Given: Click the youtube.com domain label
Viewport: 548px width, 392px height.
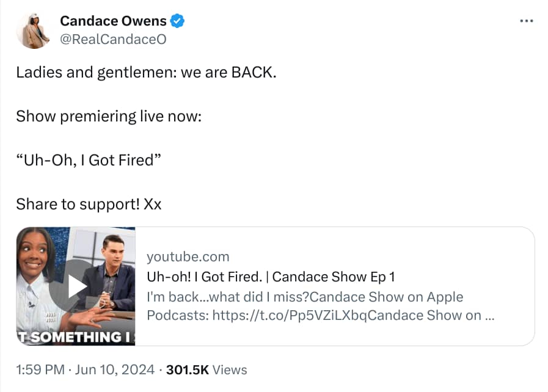Looking at the screenshot, I should (x=188, y=257).
